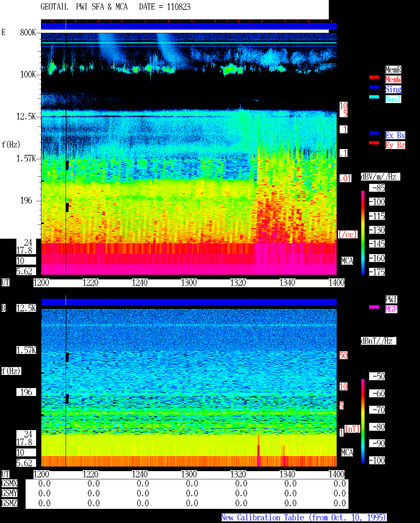Click the 1300 time label under E panel
Viewport: 420px width, 523px height.
pos(189,283)
